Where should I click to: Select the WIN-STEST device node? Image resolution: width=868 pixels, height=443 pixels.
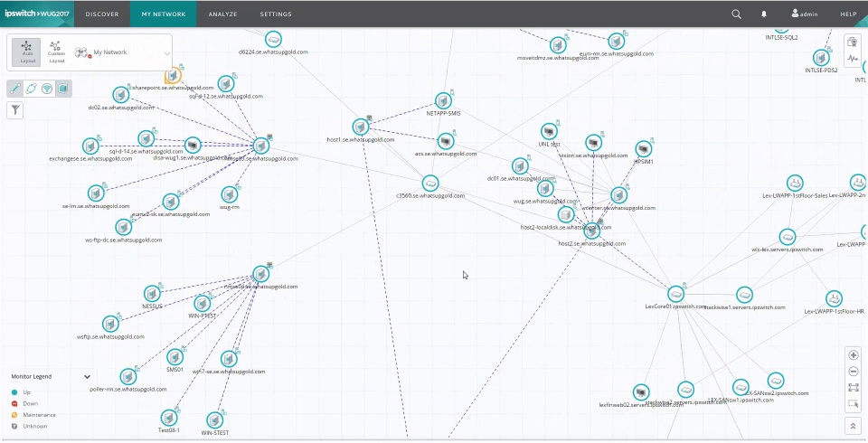pos(215,420)
